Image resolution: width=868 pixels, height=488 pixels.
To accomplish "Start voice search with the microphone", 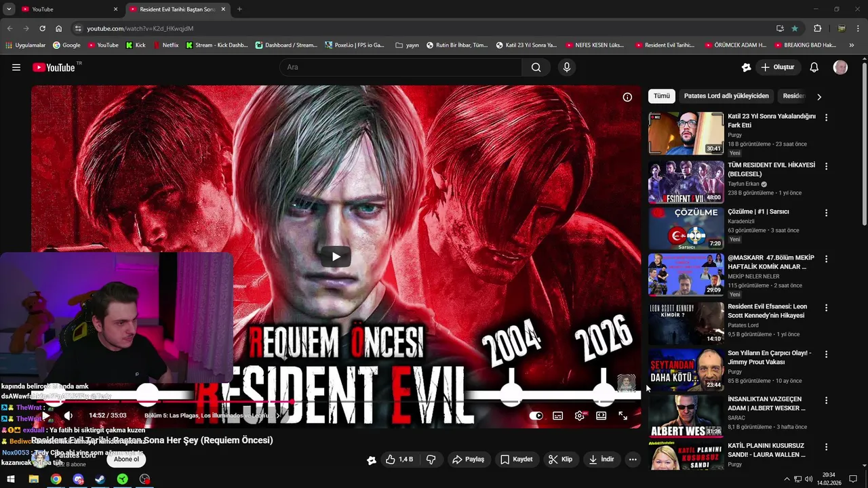I will [x=567, y=67].
